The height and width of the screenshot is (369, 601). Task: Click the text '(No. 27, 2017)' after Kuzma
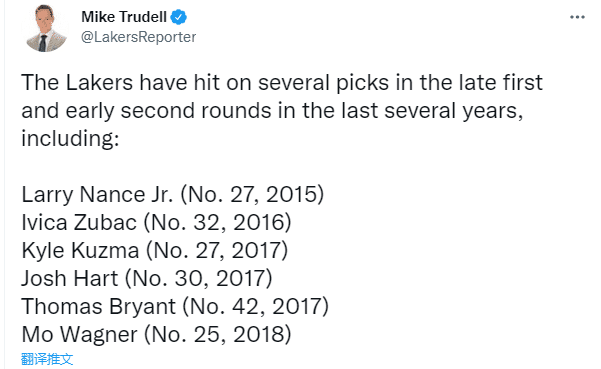tap(217, 250)
